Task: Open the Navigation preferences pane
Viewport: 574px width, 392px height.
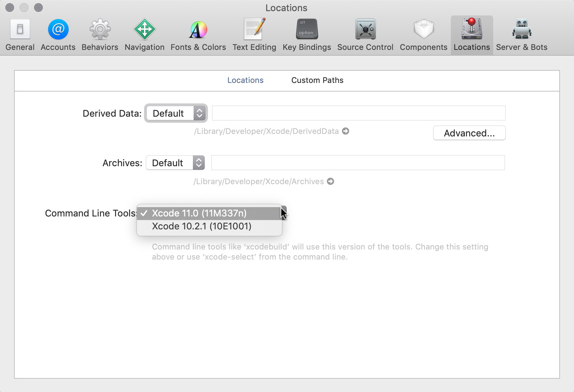Action: (144, 35)
